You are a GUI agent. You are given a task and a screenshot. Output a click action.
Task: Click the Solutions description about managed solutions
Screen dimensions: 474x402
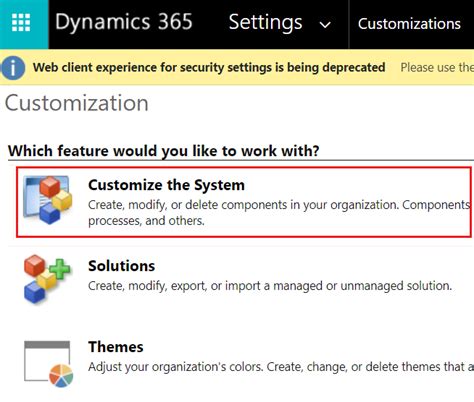click(270, 286)
